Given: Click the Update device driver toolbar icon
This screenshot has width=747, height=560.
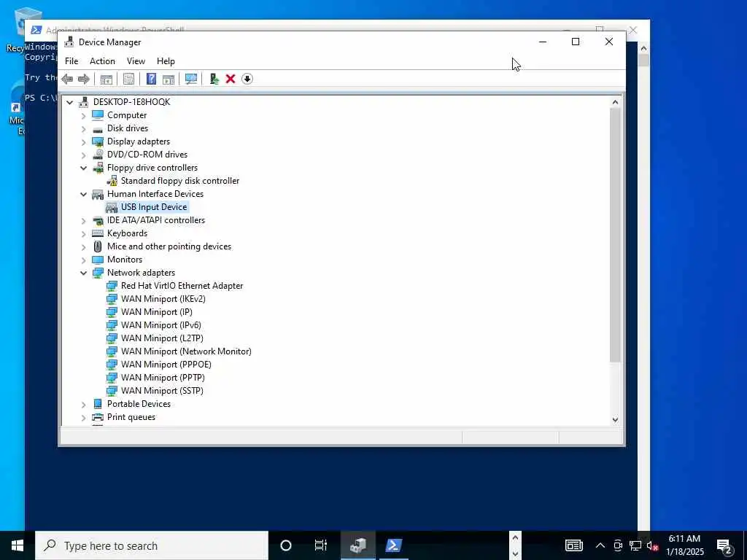Looking at the screenshot, I should click(214, 79).
